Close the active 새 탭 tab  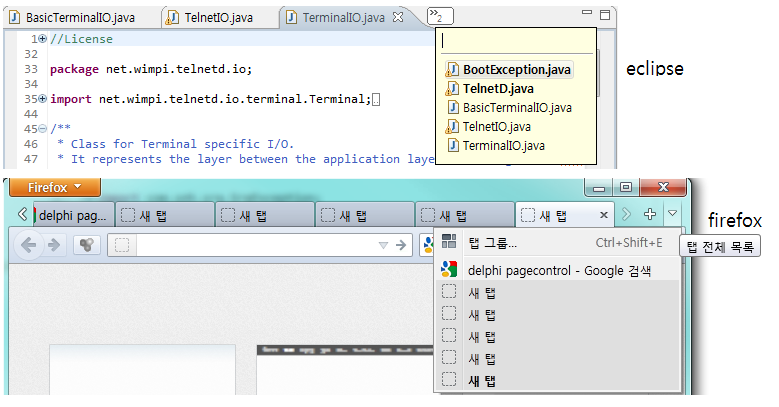603,215
